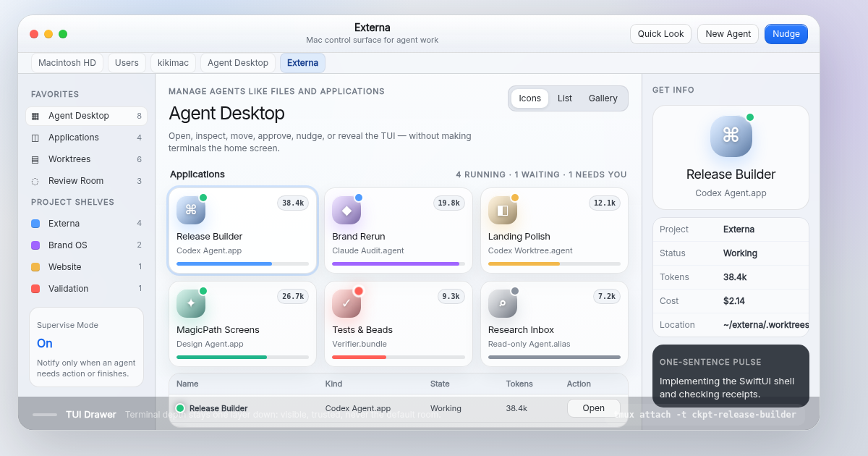Click the green status dot in the Release Builder table row

coord(180,408)
